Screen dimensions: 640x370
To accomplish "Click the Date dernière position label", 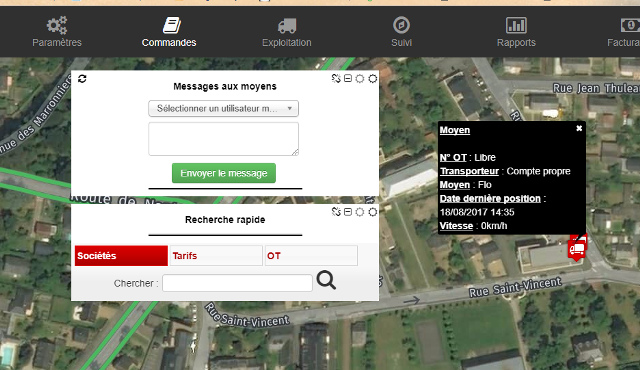I will 490,199.
